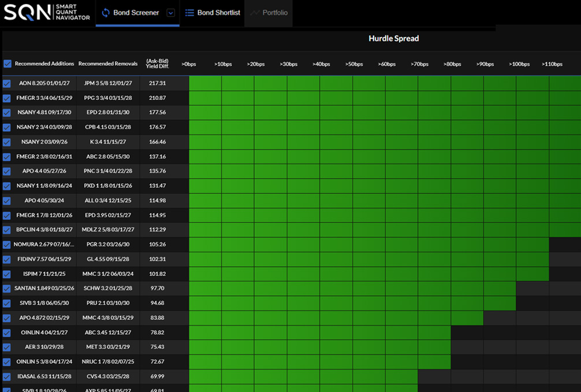Deselect the SANTAN 1.849 03/25/26 checkbox

click(6, 289)
